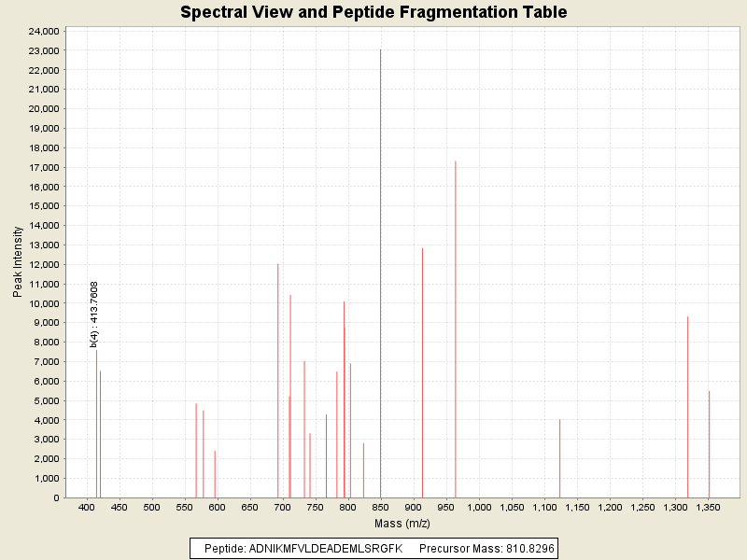Select the 400 tick label on the mass axis

pos(87,507)
